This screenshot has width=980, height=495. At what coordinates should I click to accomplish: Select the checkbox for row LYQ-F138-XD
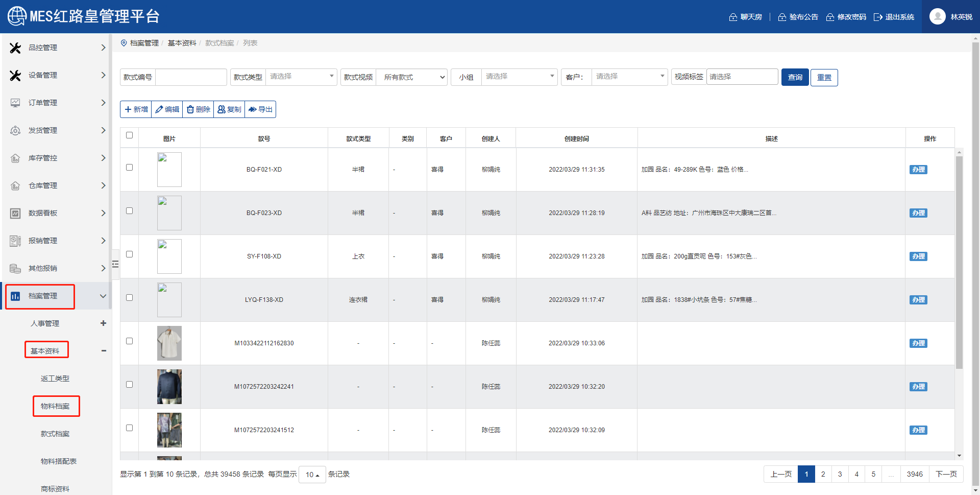coord(129,298)
